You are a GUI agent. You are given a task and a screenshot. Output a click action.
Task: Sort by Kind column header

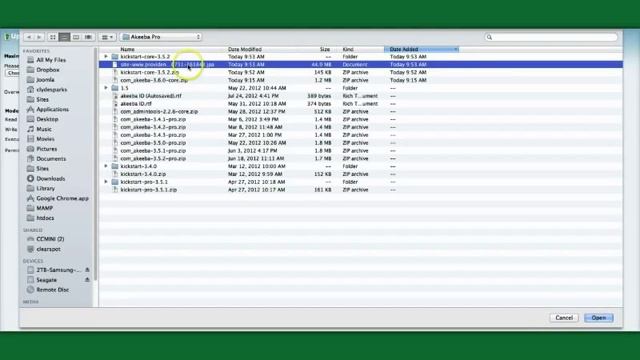point(348,49)
